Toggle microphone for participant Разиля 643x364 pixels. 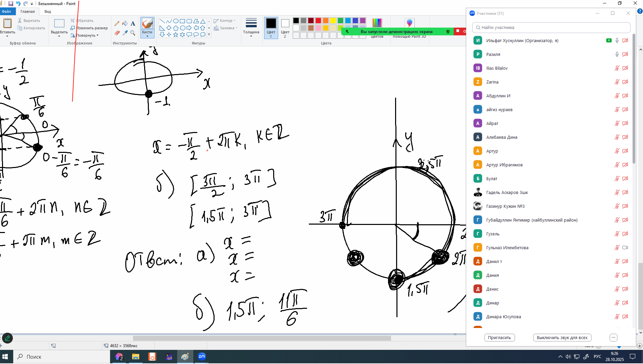click(617, 54)
